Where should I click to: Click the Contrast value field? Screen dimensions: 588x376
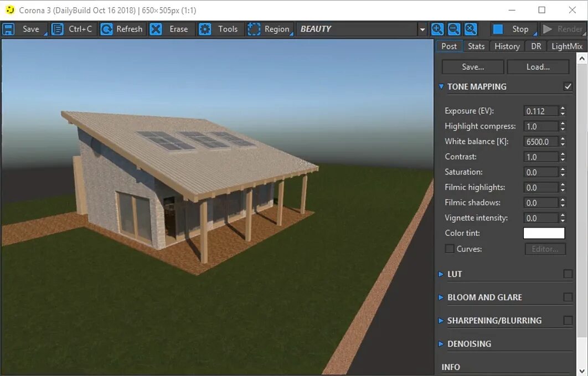pyautogui.click(x=541, y=157)
